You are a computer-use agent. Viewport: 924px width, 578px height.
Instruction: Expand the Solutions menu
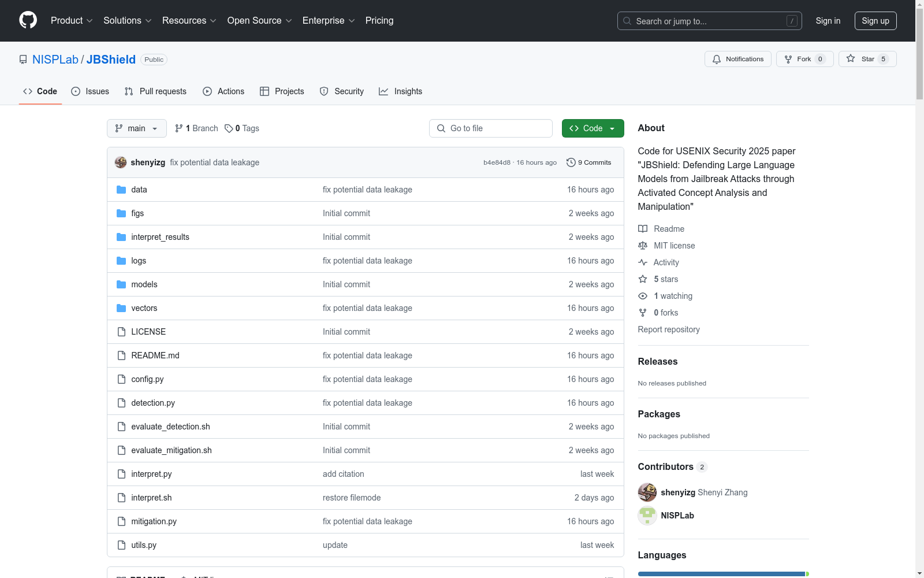tap(128, 20)
